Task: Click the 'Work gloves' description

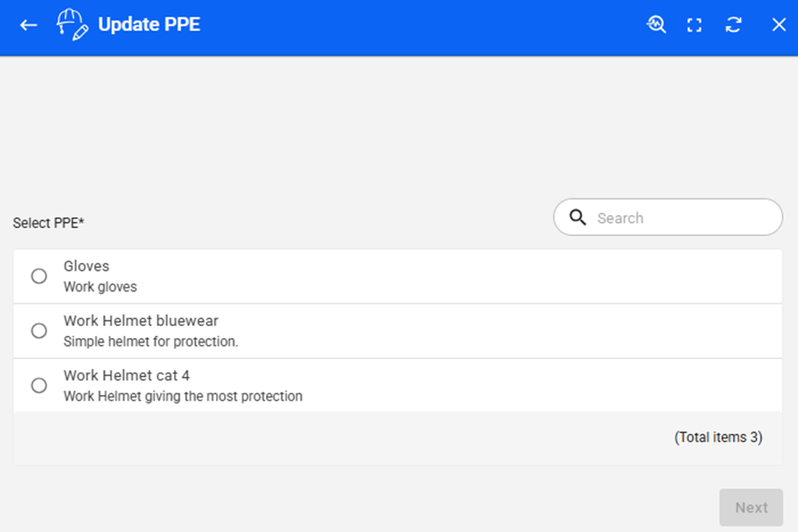Action: [100, 287]
